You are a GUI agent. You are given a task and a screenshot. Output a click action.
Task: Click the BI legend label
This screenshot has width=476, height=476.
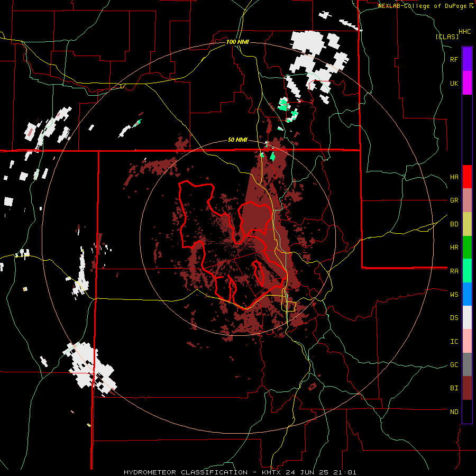[454, 388]
